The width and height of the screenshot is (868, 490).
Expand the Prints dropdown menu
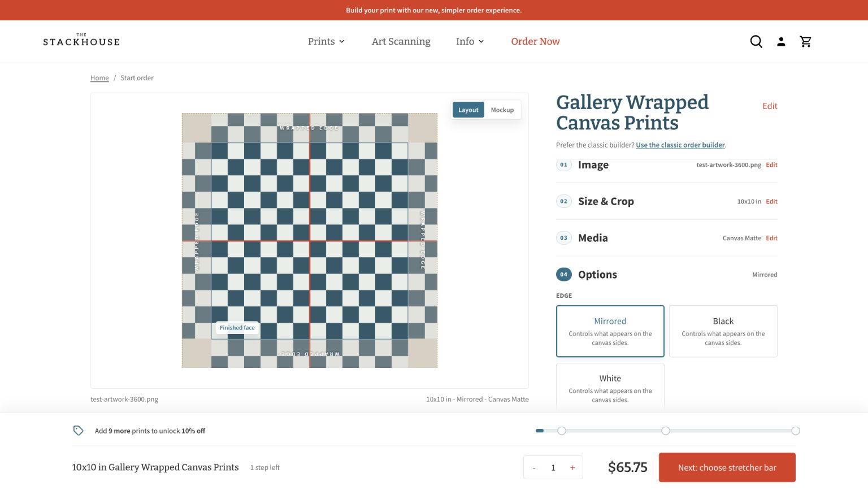tap(326, 41)
